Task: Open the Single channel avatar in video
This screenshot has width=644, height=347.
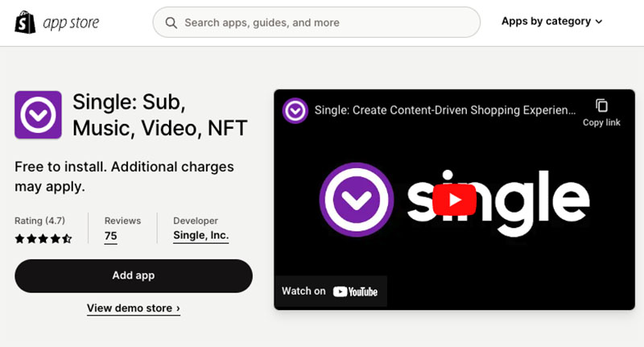Action: pyautogui.click(x=295, y=110)
